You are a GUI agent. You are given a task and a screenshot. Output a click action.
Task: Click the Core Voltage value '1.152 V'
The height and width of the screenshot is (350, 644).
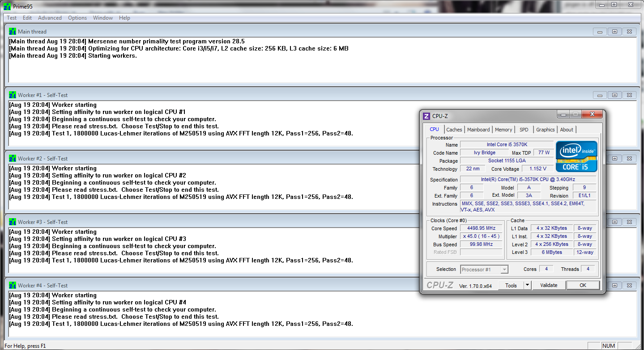[x=537, y=169]
